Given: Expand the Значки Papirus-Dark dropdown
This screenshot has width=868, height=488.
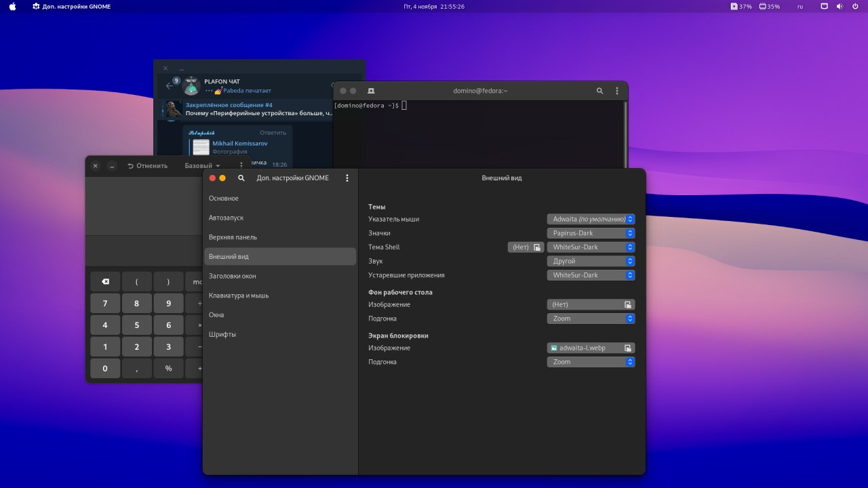Looking at the screenshot, I should 591,233.
